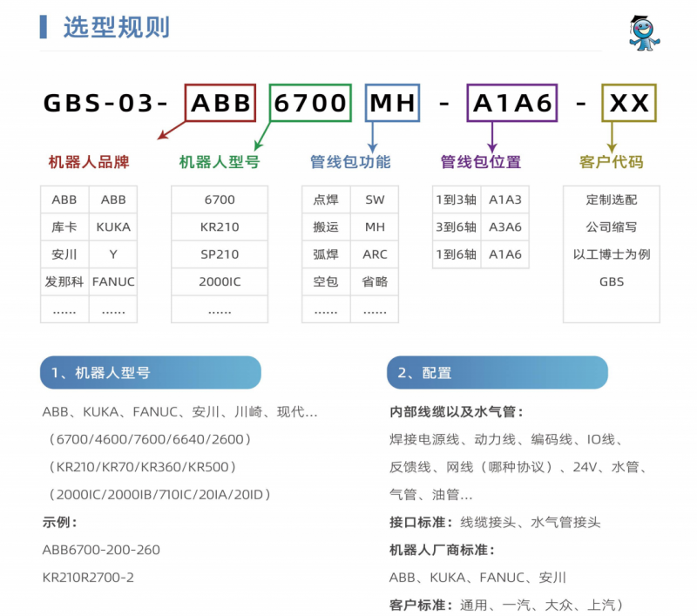Image resolution: width=697 pixels, height=616 pixels.
Task: Click the 公司缩写 text
Action: 612,227
